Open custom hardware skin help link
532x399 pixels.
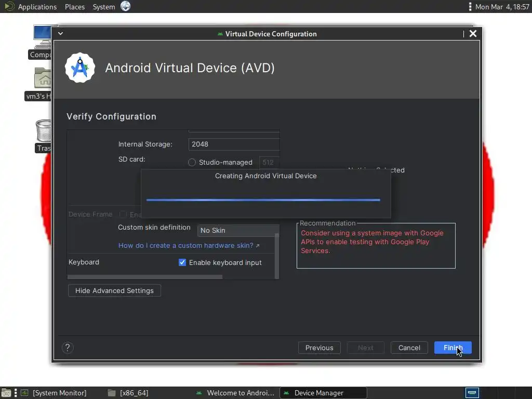click(189, 245)
